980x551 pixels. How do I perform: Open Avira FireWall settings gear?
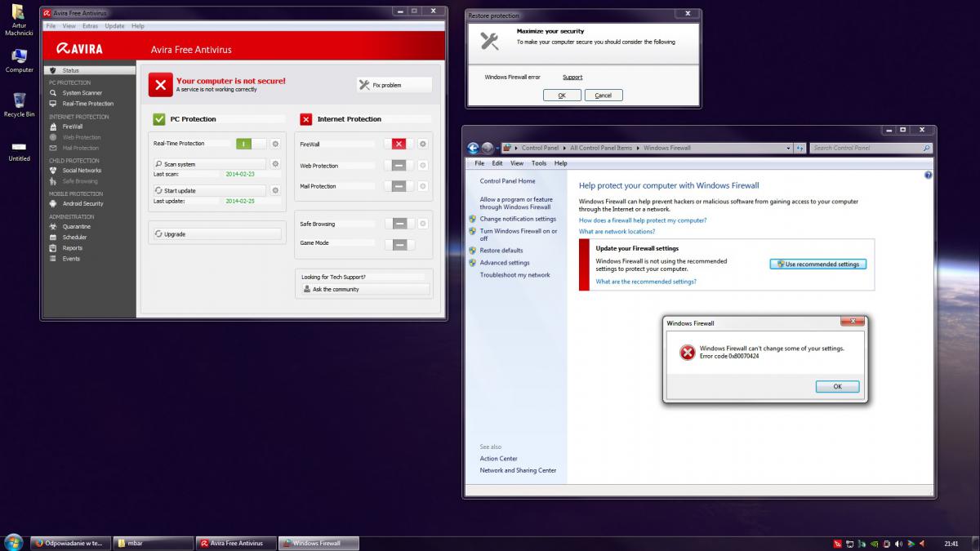click(x=423, y=144)
